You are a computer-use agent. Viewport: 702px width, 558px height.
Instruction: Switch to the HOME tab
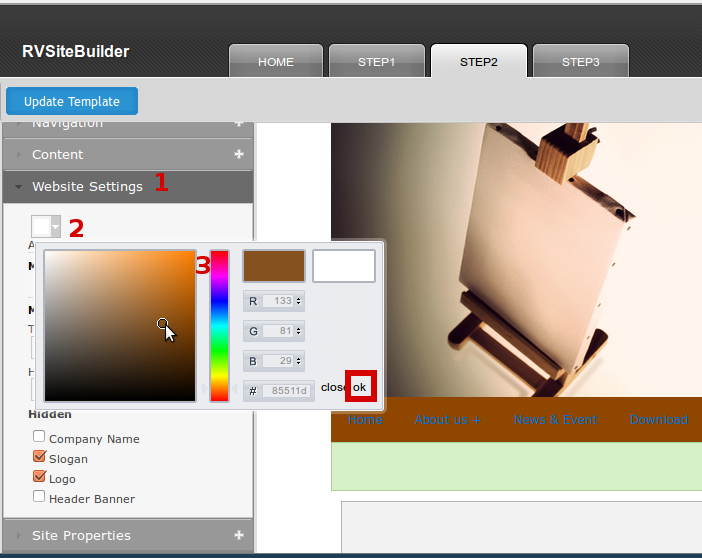pos(276,62)
